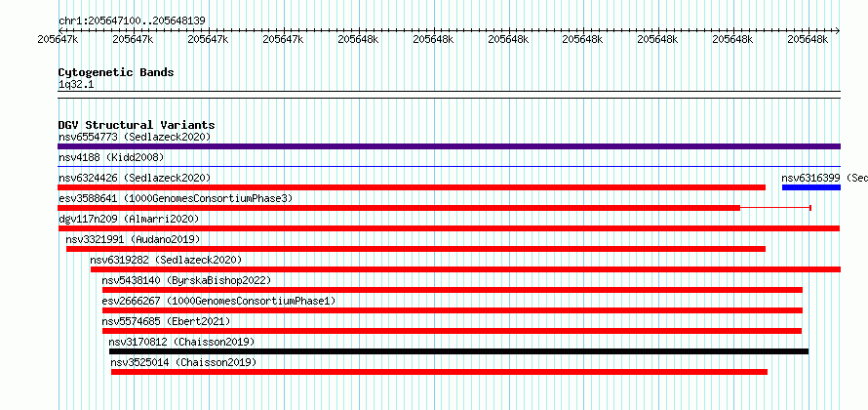Image resolution: width=868 pixels, height=410 pixels.
Task: Open nsv3525014 (Chaisson2019) label
Action: pos(183,362)
